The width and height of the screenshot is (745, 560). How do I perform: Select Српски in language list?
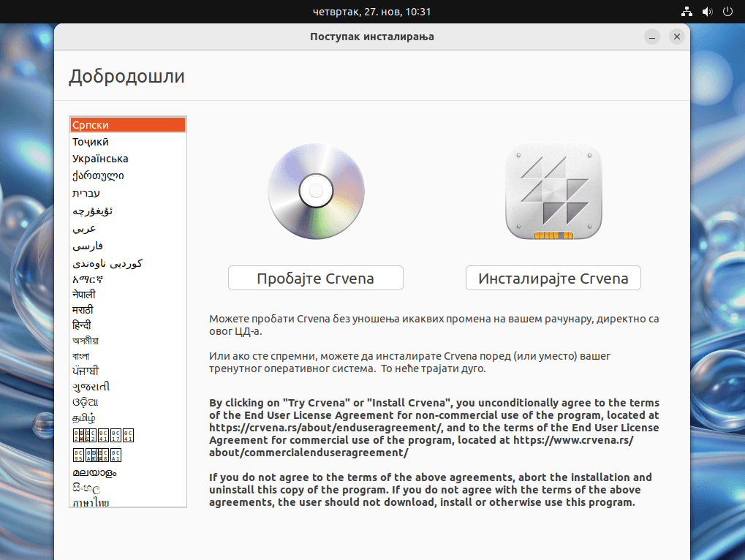coord(128,125)
